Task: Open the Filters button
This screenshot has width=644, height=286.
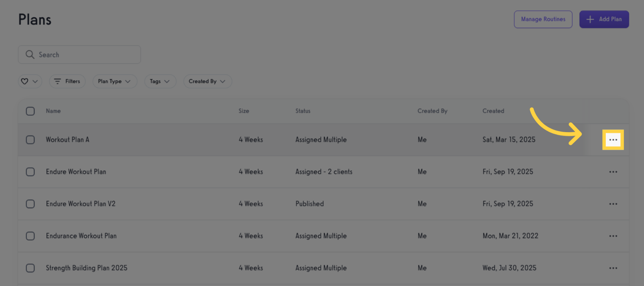Action: click(x=67, y=81)
